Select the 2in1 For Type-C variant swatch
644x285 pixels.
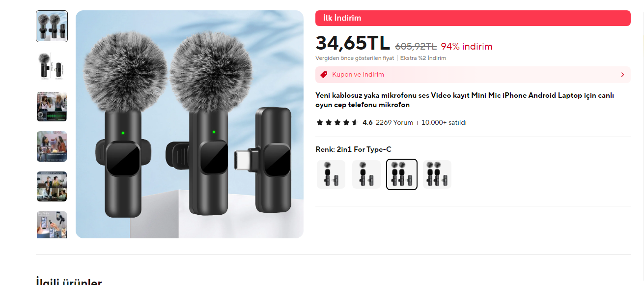pyautogui.click(x=402, y=174)
